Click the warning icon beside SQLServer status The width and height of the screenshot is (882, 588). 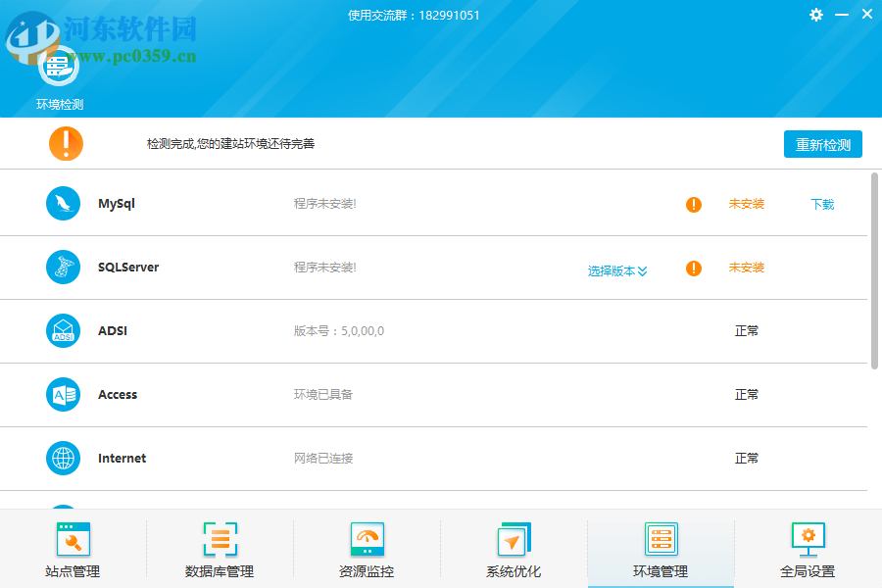pos(694,269)
